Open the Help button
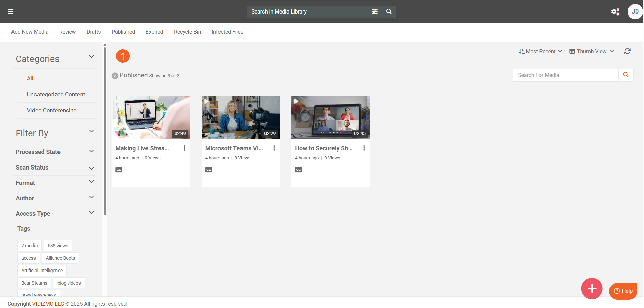The width and height of the screenshot is (644, 308). 623,291
